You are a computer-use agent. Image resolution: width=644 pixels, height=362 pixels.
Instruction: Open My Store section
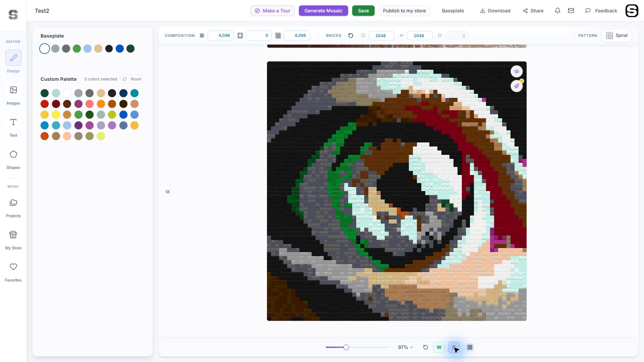click(x=13, y=239)
